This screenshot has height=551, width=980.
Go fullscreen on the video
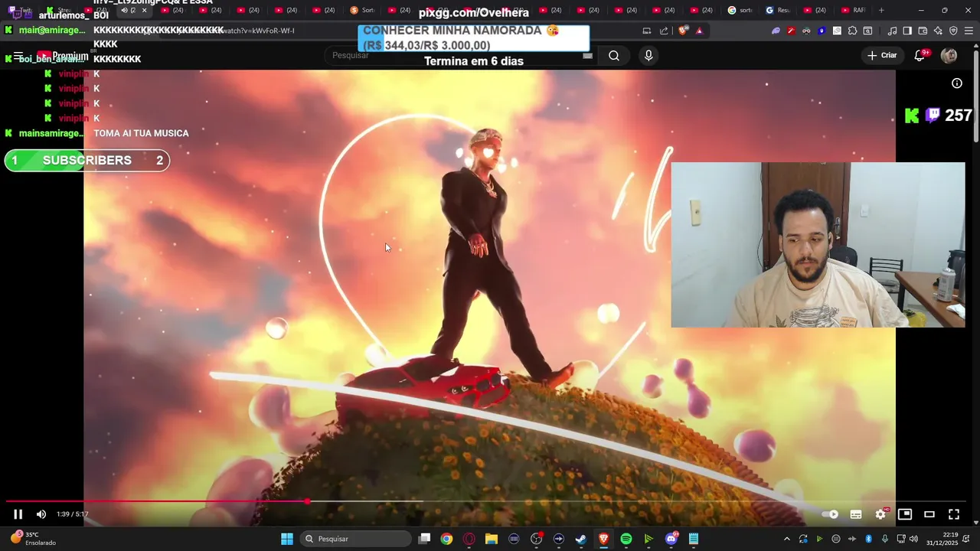[x=954, y=514]
